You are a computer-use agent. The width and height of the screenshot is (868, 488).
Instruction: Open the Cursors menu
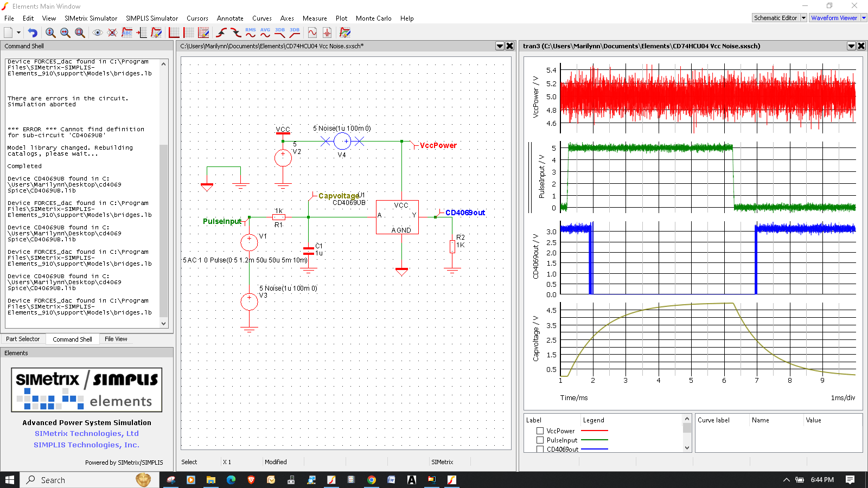click(x=197, y=18)
